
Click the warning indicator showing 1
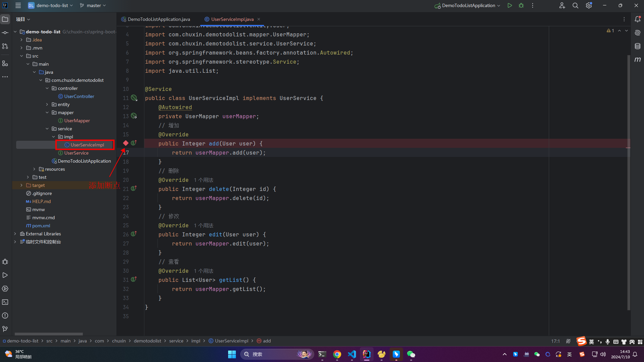(610, 31)
